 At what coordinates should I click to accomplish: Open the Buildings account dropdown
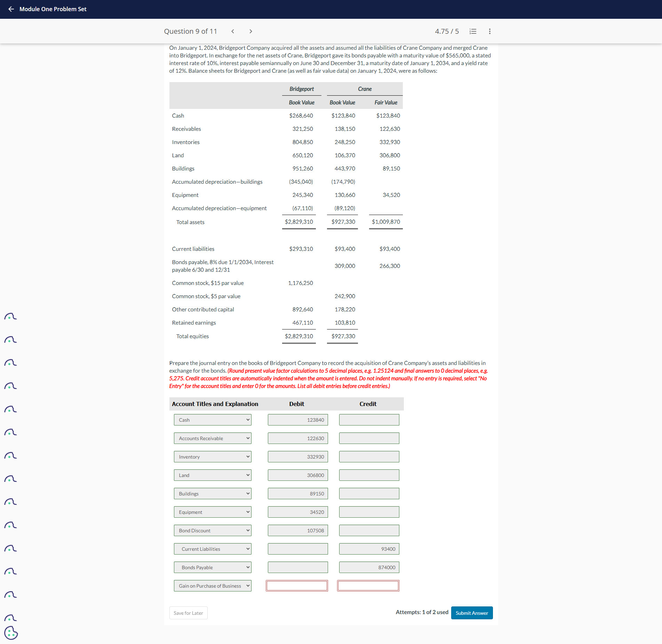point(213,494)
